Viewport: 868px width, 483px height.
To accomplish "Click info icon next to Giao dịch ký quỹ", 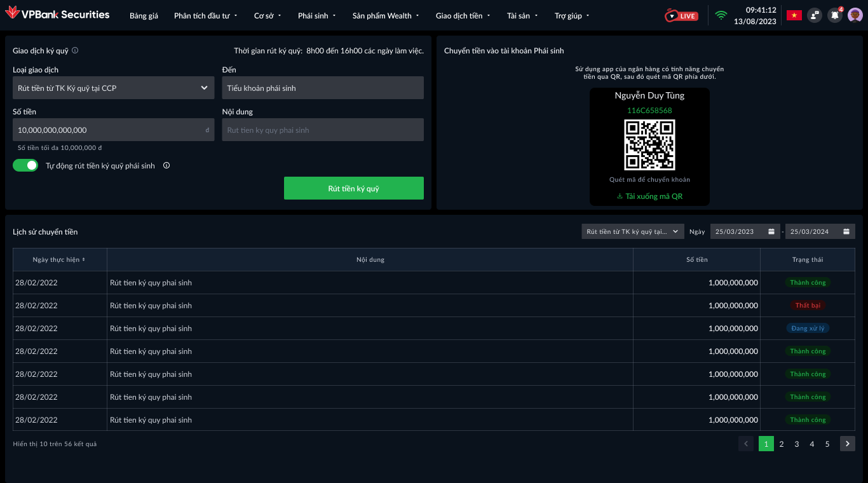I will coord(75,50).
